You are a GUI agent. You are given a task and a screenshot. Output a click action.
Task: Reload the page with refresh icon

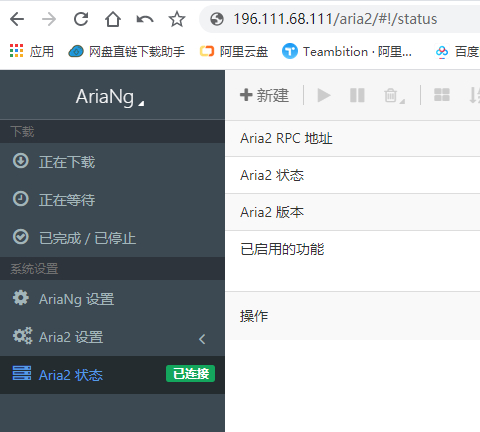click(x=81, y=19)
